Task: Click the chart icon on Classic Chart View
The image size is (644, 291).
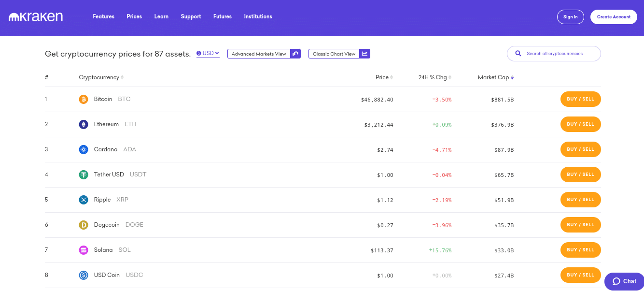Action: click(x=365, y=54)
